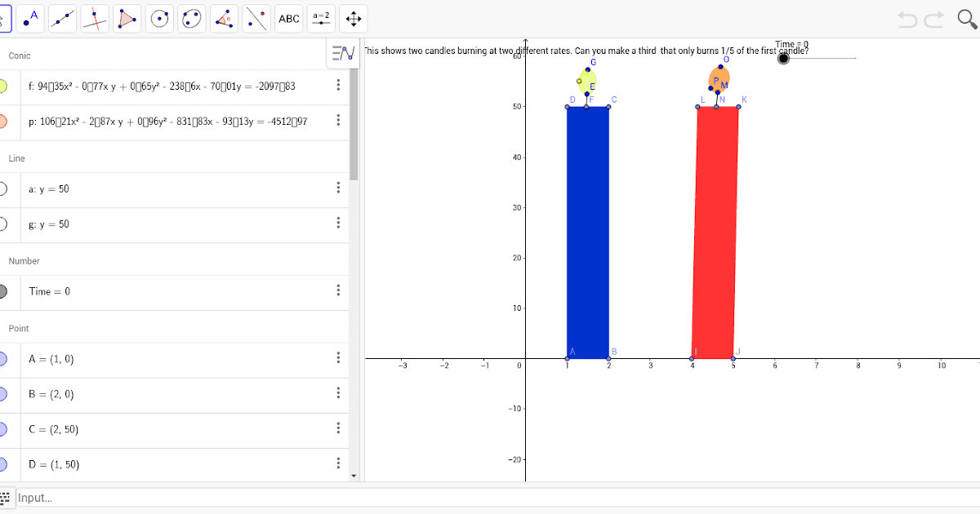Select the Circle with Center tool

(160, 18)
